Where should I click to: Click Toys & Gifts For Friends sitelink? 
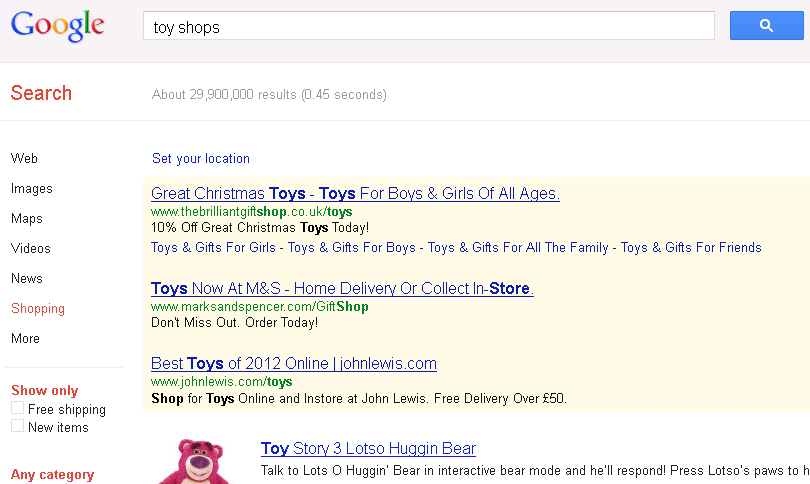[691, 247]
